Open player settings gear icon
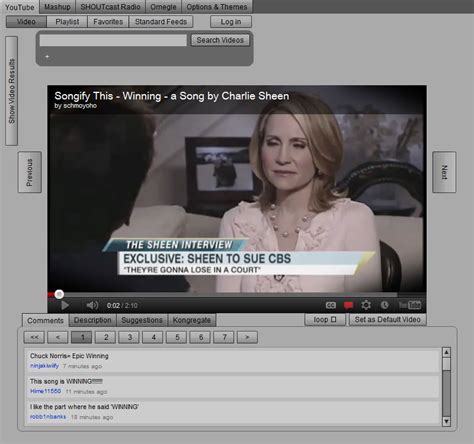Viewport: 474px width, 444px height. 366,305
